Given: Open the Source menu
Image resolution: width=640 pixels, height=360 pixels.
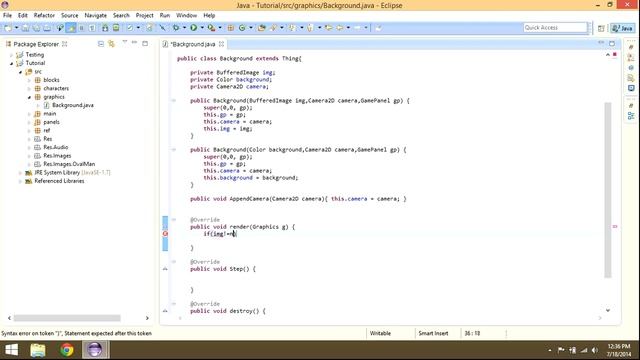Looking at the screenshot, I should point(69,16).
